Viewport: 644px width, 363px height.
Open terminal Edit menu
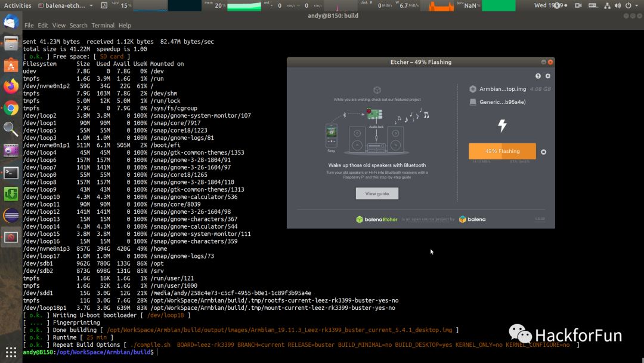pyautogui.click(x=43, y=26)
